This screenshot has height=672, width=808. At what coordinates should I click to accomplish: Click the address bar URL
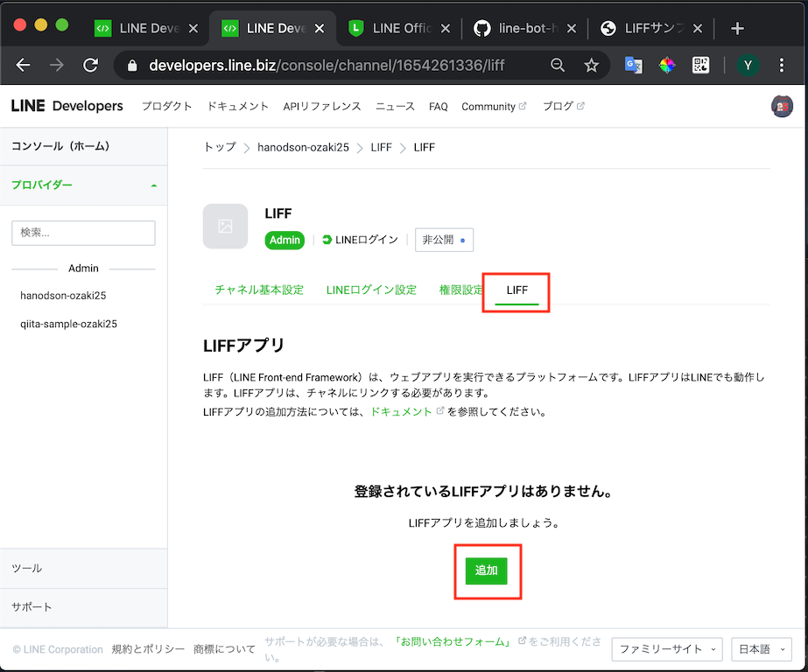[327, 66]
